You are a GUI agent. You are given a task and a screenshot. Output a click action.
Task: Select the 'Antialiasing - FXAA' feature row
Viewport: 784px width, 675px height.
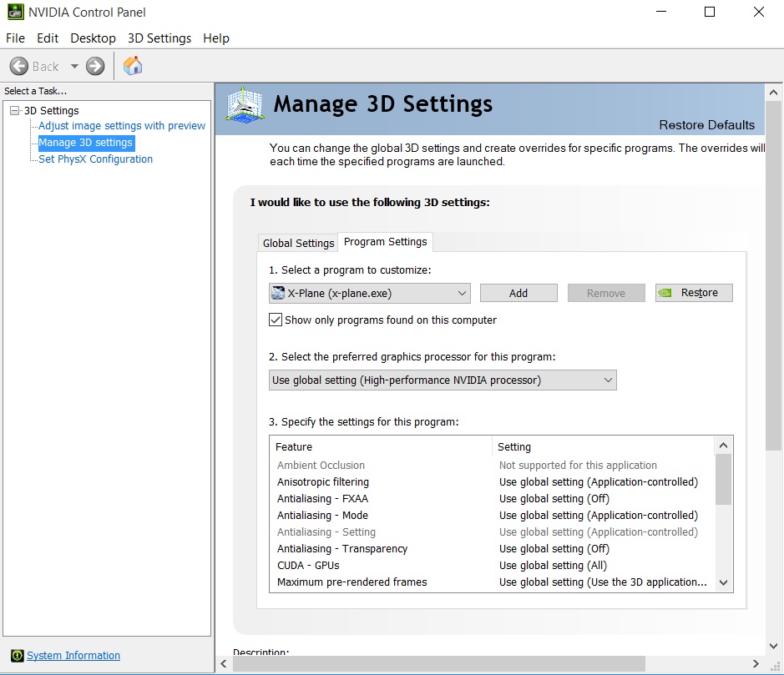pos(492,499)
